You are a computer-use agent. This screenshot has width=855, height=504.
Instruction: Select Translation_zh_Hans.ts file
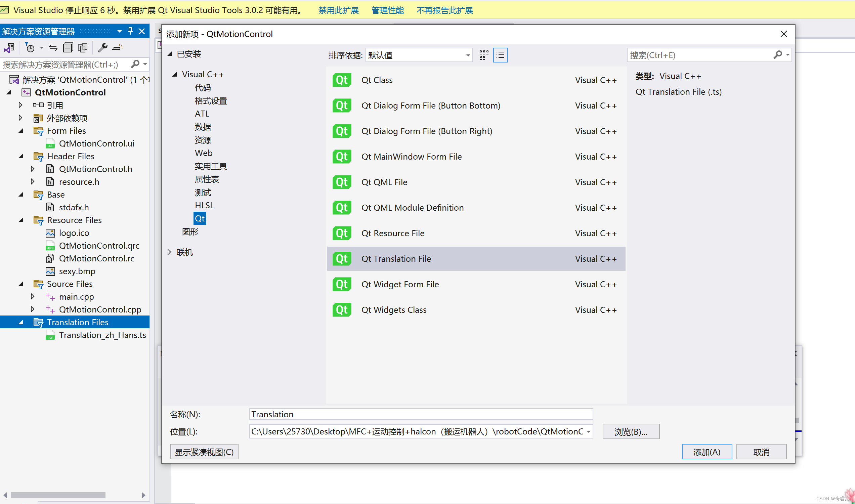(102, 335)
